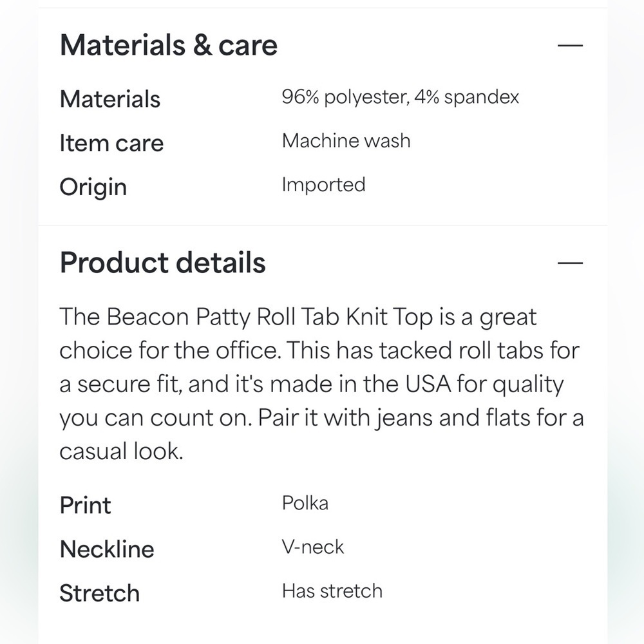Click the Machine wash value
The height and width of the screenshot is (644, 644).
pyautogui.click(x=346, y=141)
